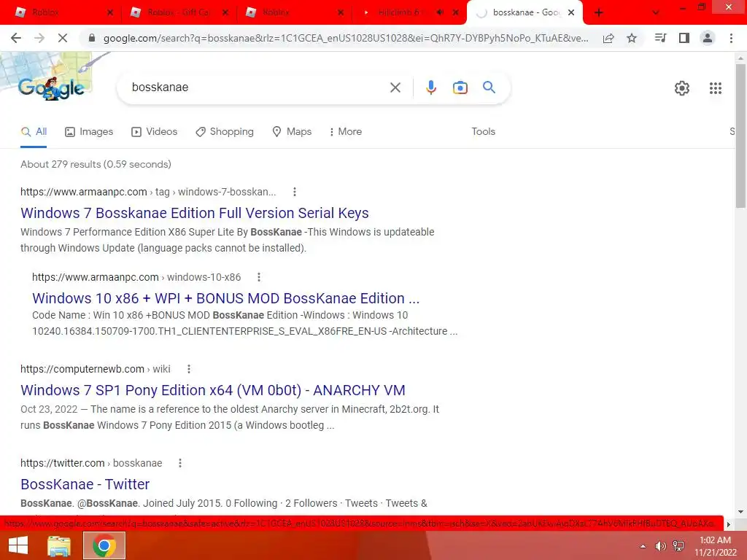This screenshot has width=747, height=560.
Task: Open Windows 7 Bosskanae Edition Full Version link
Action: (194, 213)
